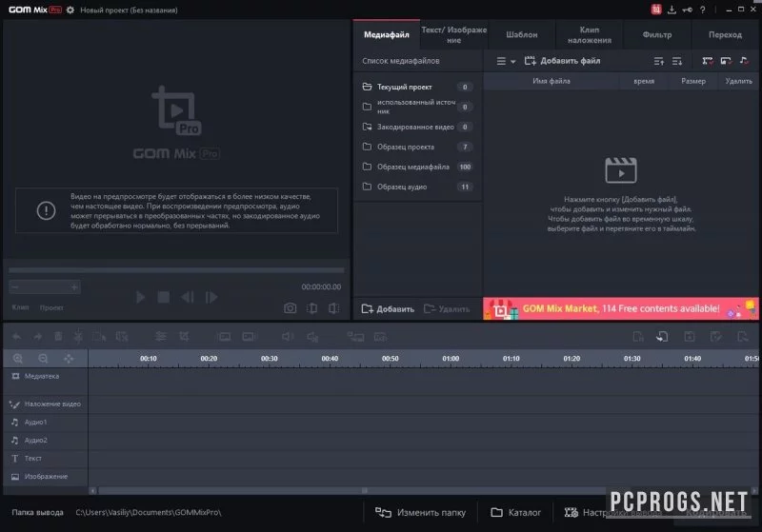Delete selected clip trash icon

pyautogui.click(x=58, y=336)
